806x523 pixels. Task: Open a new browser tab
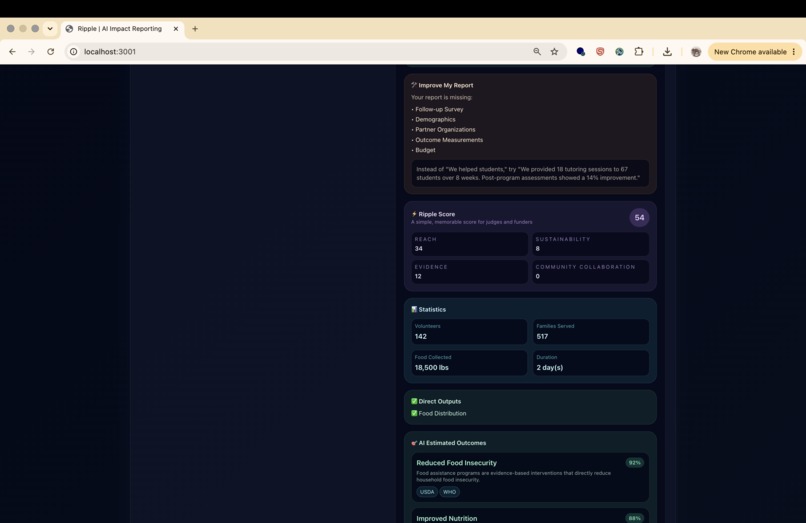click(x=195, y=29)
